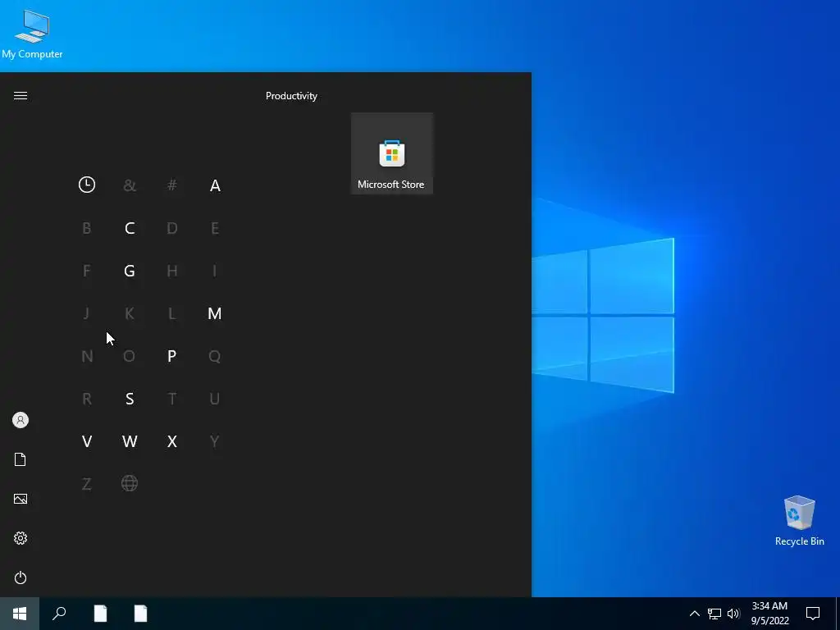Open Settings gear in Start sidebar

coord(21,538)
